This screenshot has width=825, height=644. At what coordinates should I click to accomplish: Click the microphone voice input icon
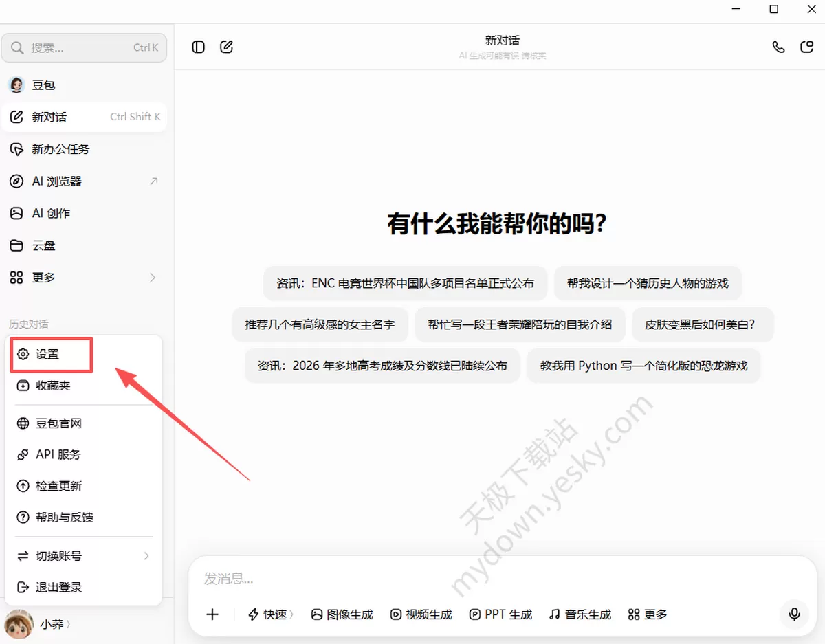794,614
